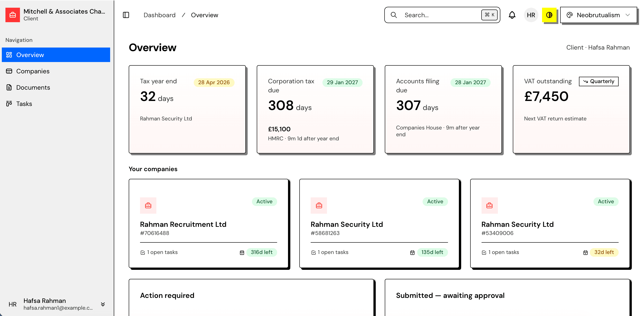Click the HR avatar in header
This screenshot has height=316, width=644.
(531, 15)
